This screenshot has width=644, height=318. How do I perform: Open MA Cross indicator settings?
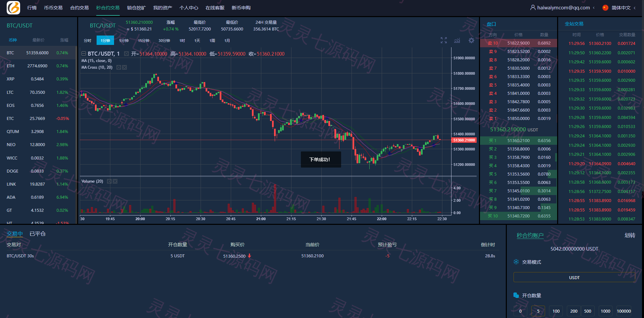coord(119,67)
